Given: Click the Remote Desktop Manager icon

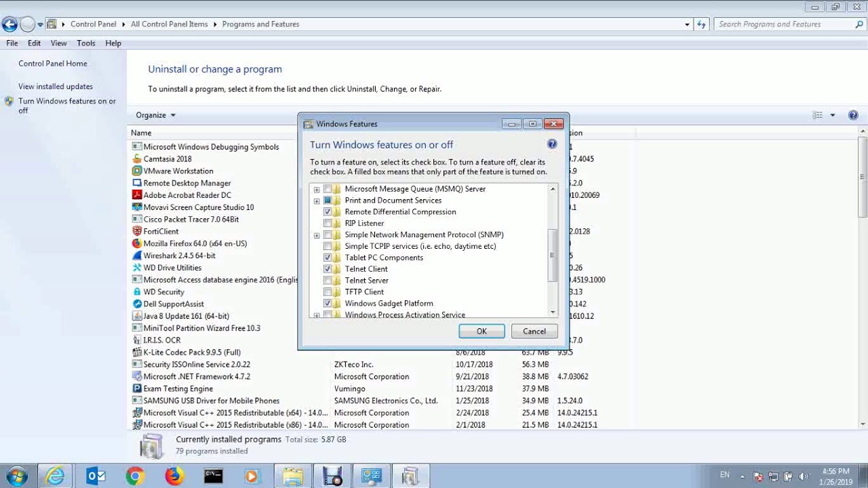Looking at the screenshot, I should click(137, 183).
